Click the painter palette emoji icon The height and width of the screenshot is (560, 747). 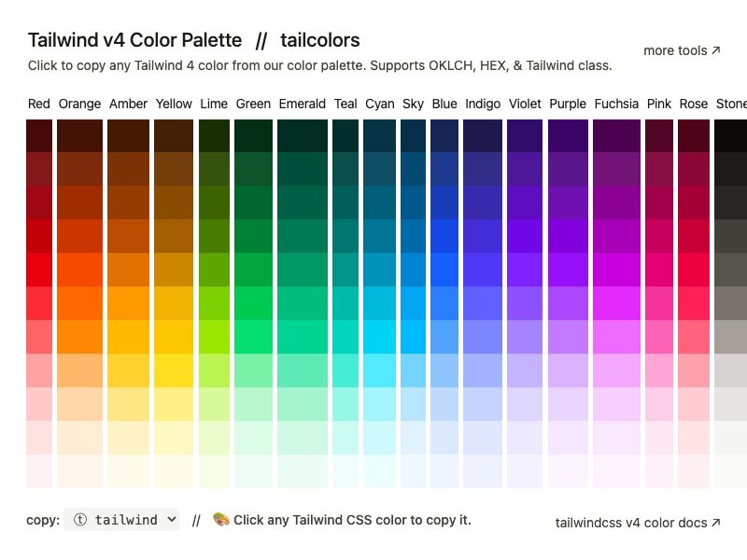[x=221, y=519]
